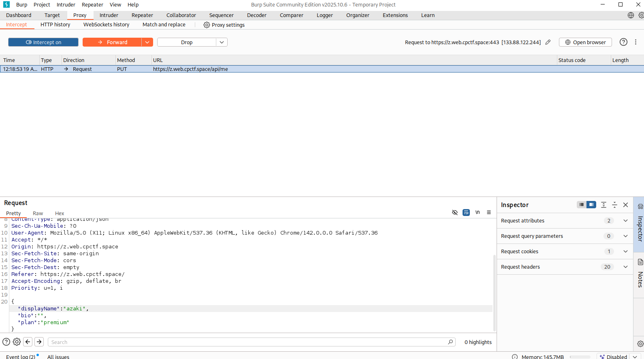Screen dimensions: 644x359
Task: Open the Notes side tab
Action: click(x=640, y=275)
